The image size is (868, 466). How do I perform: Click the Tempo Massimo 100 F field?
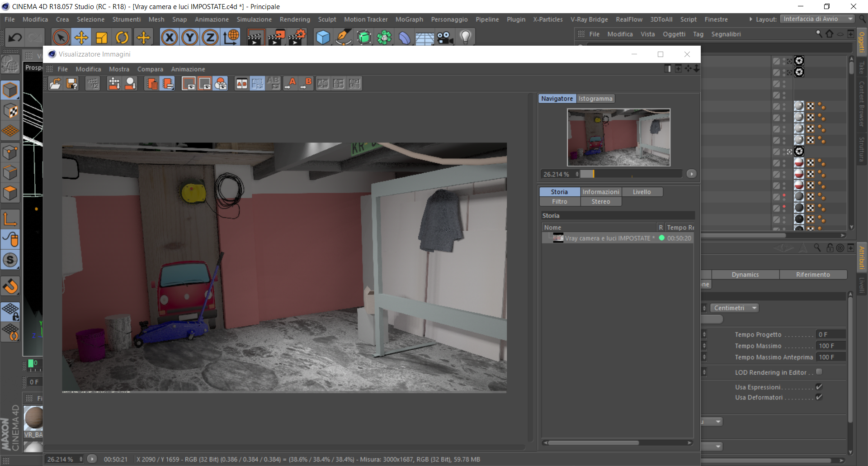pos(831,346)
